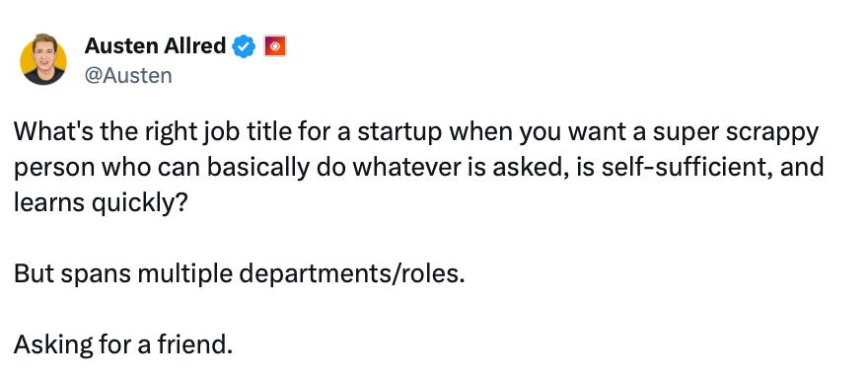
Task: Click the line "Asking for a friend."
Action: 123,344
